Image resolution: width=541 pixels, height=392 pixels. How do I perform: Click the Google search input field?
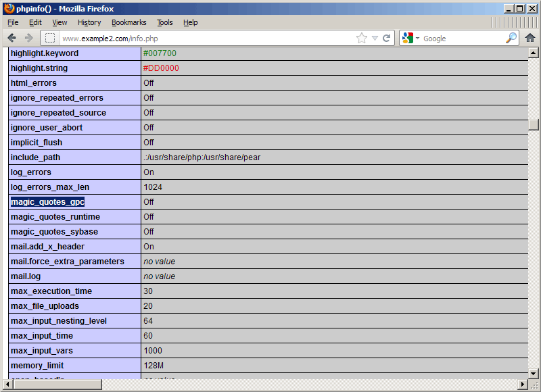click(463, 39)
